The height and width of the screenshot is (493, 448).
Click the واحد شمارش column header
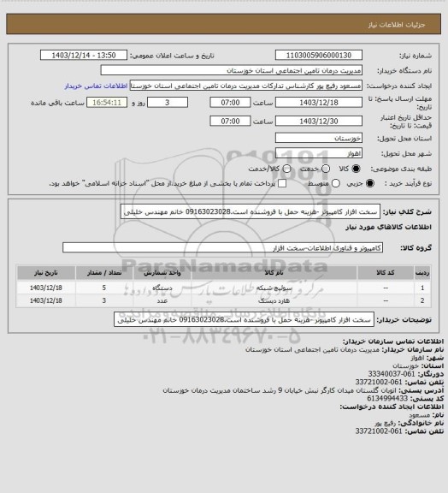pyautogui.click(x=162, y=272)
